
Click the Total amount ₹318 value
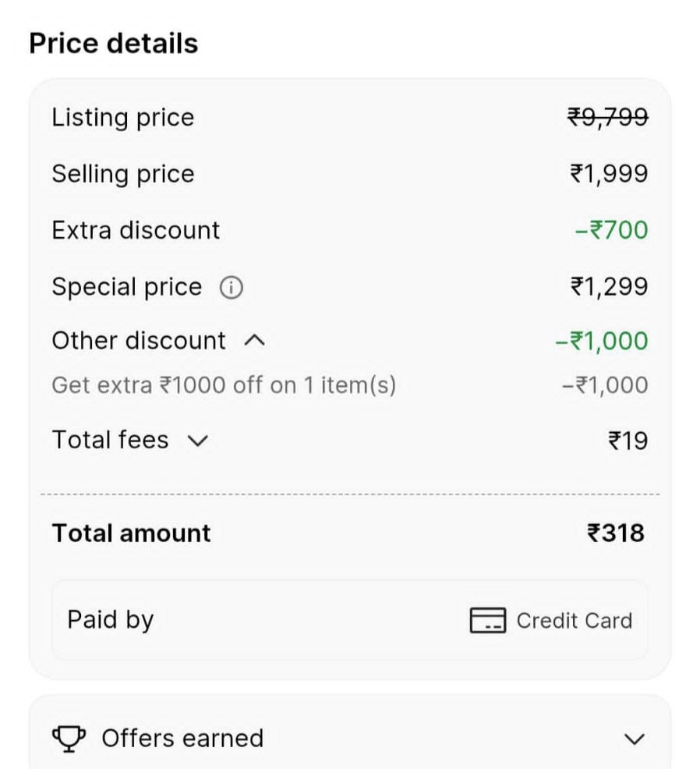(615, 533)
